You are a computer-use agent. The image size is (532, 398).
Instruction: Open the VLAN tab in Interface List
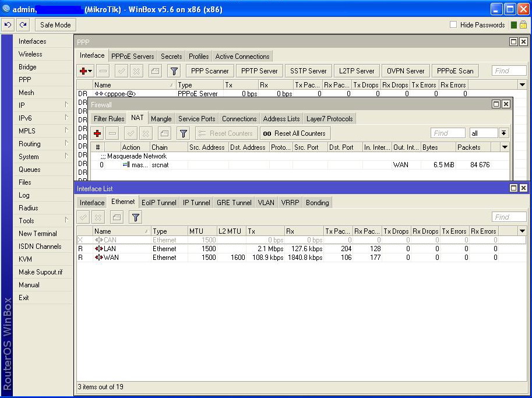pos(266,203)
